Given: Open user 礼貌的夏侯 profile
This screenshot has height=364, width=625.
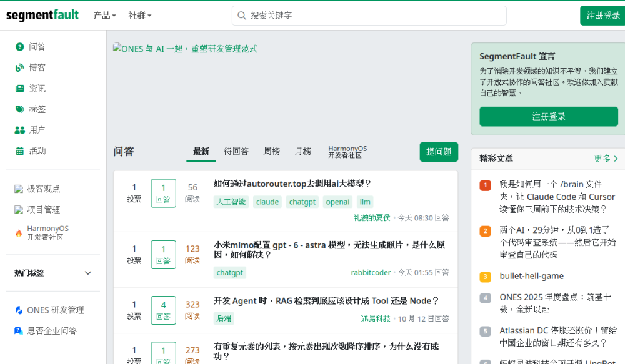Looking at the screenshot, I should click(372, 218).
